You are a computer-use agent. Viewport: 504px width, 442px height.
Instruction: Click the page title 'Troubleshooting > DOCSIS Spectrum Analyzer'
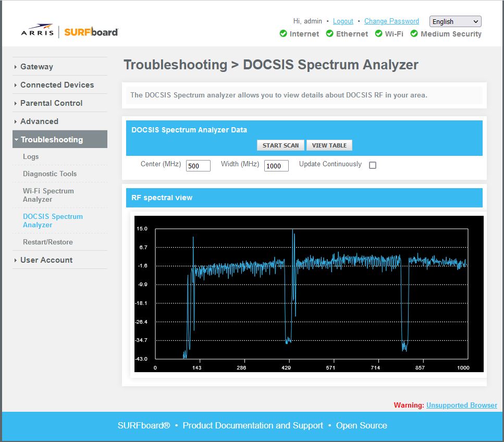pyautogui.click(x=271, y=65)
